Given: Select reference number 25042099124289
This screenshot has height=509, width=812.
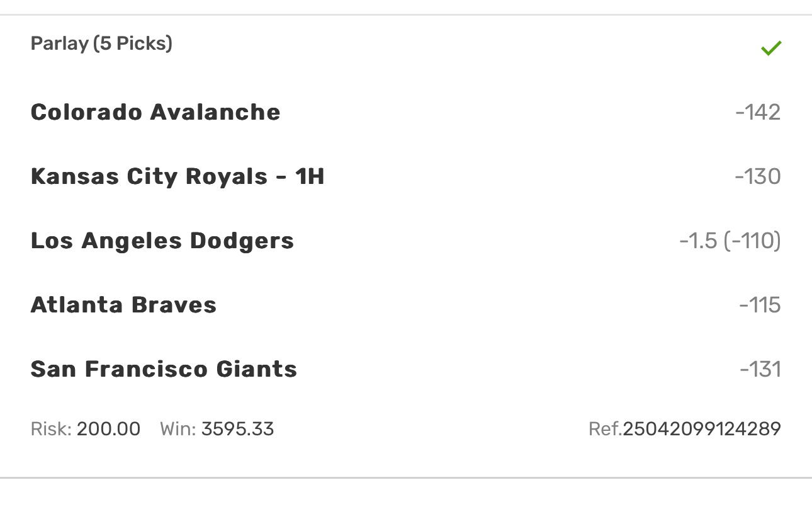Looking at the screenshot, I should click(x=701, y=430).
